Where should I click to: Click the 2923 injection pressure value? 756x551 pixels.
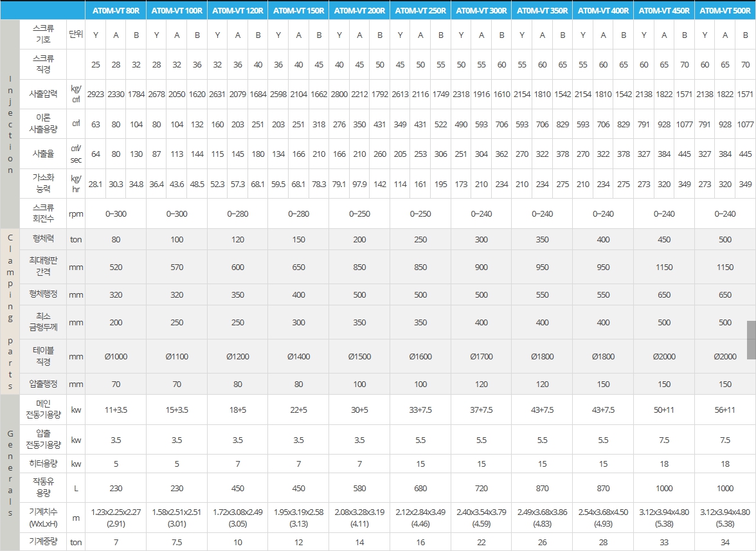pyautogui.click(x=95, y=94)
